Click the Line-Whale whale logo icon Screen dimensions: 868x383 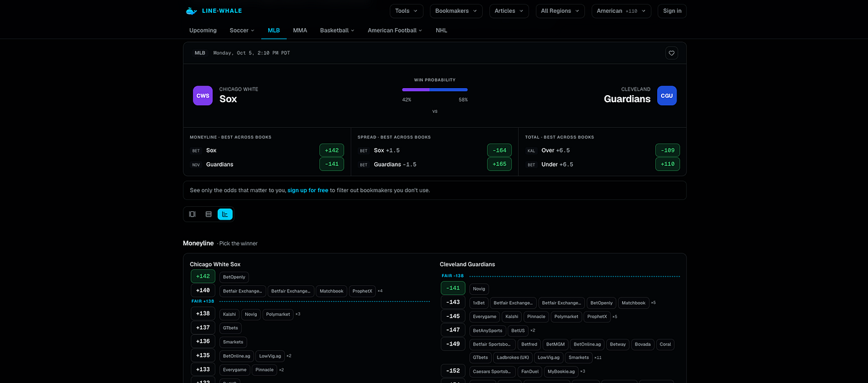coord(191,11)
